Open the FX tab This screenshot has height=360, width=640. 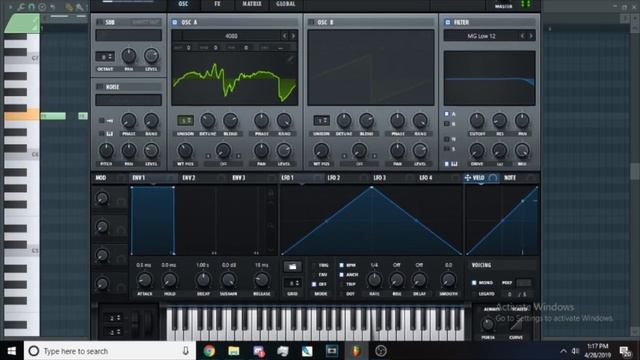point(217,4)
